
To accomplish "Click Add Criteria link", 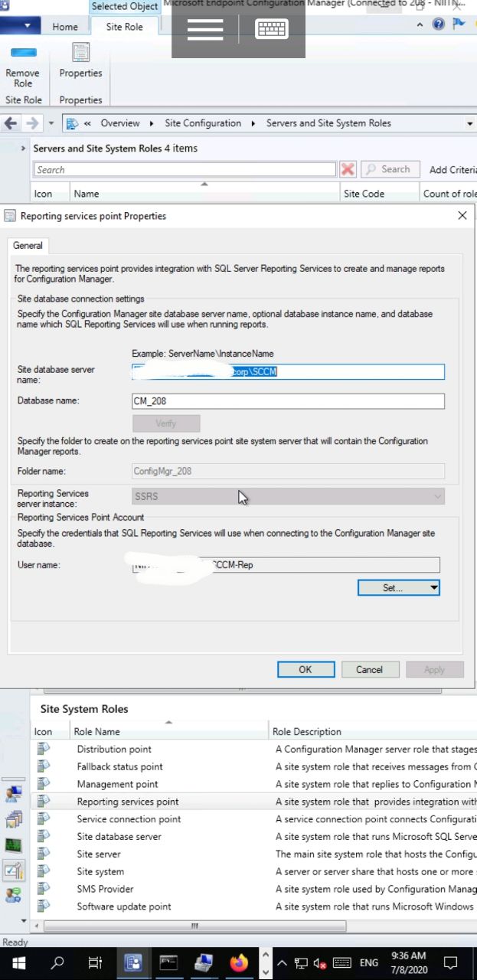I will (452, 170).
